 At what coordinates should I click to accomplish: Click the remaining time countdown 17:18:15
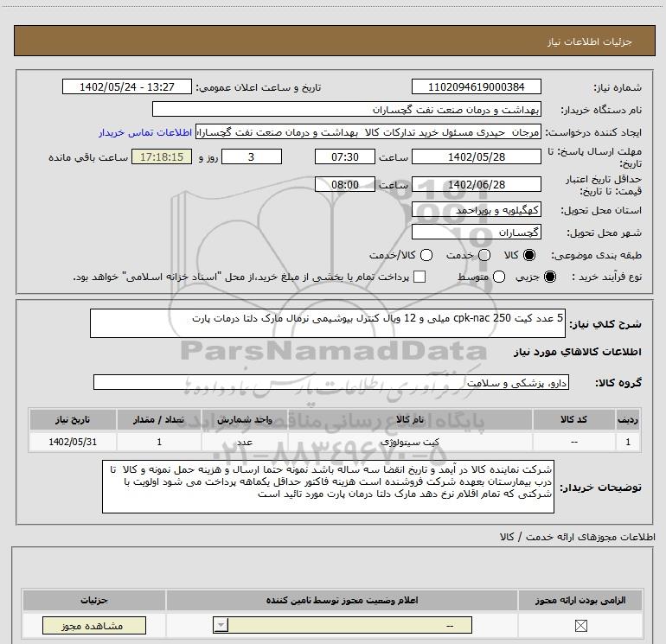162,156
